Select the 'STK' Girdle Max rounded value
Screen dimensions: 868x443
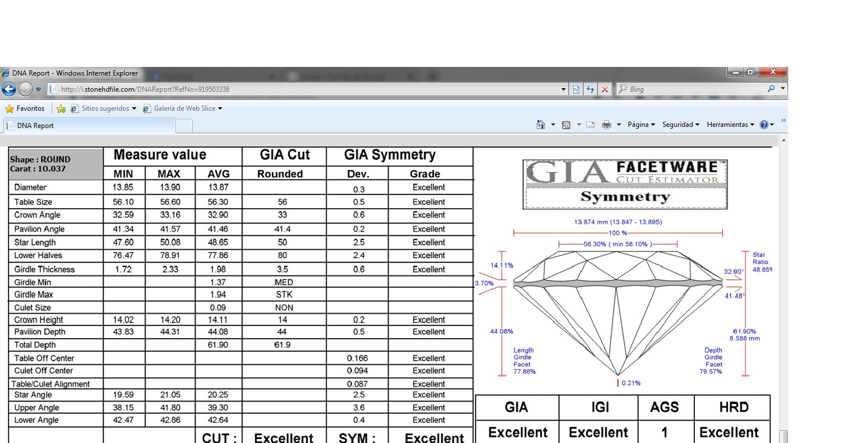click(x=284, y=295)
